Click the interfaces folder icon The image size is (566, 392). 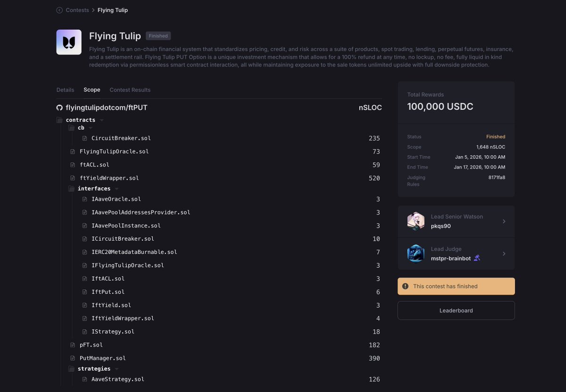point(71,189)
